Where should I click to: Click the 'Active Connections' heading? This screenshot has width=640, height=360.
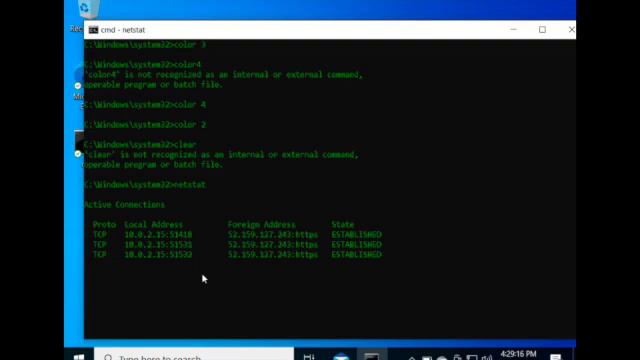124,204
